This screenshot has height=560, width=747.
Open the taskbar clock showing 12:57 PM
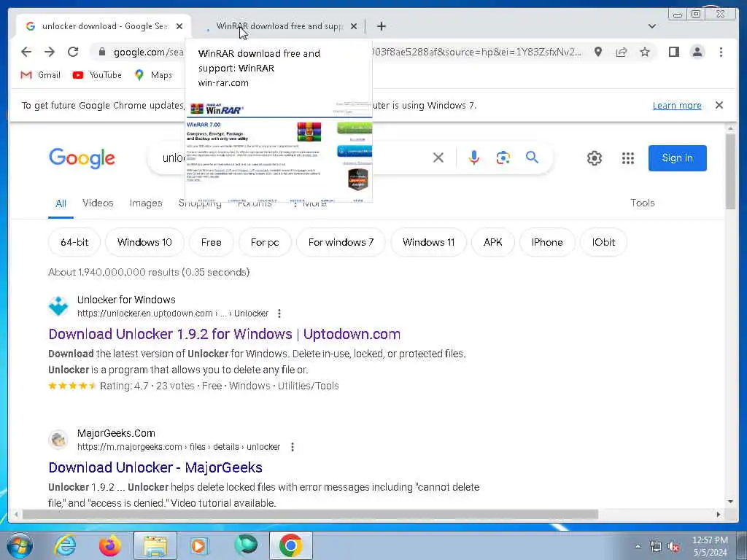[x=710, y=545]
